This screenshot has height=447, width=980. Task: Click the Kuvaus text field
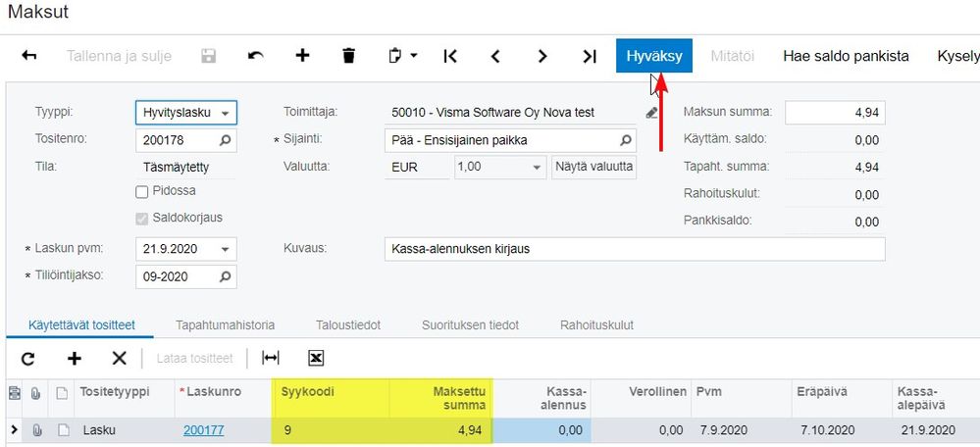635,249
